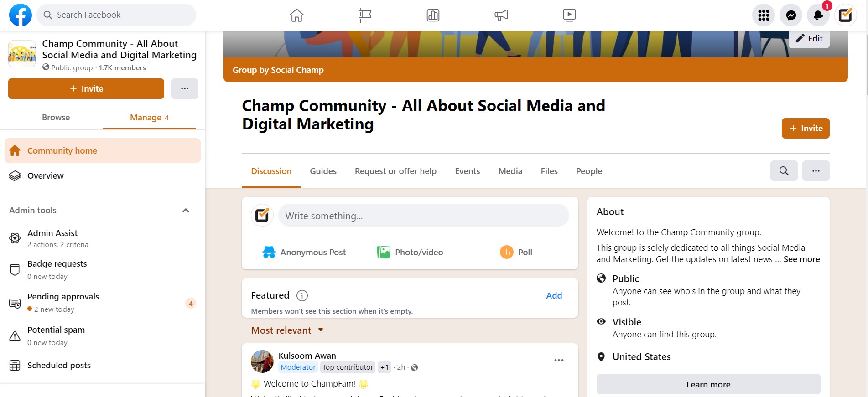868x397 pixels.
Task: Click the Pending approvals icon
Action: [x=15, y=303]
